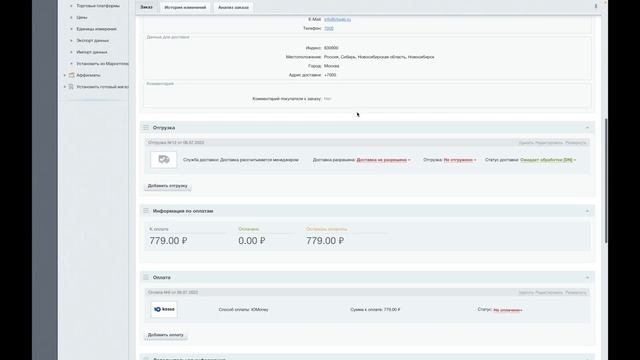Open the Анализ заказа tab
The height and width of the screenshot is (360, 640).
[233, 7]
